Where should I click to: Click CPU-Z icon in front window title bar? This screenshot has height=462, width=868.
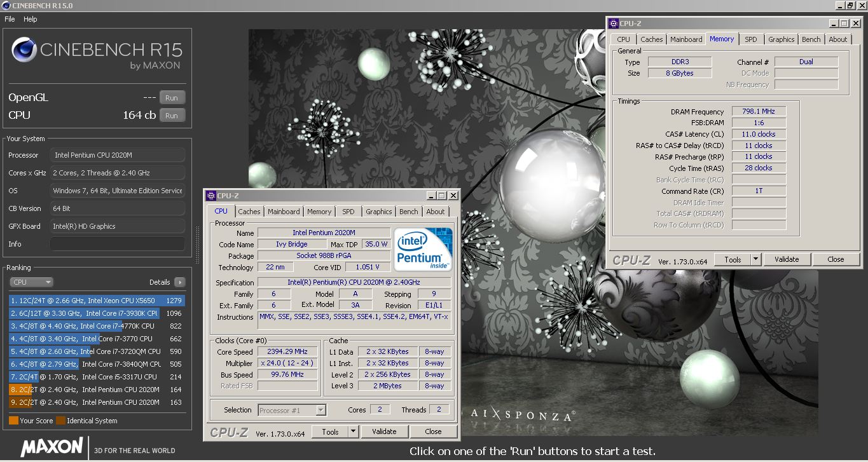(211, 196)
